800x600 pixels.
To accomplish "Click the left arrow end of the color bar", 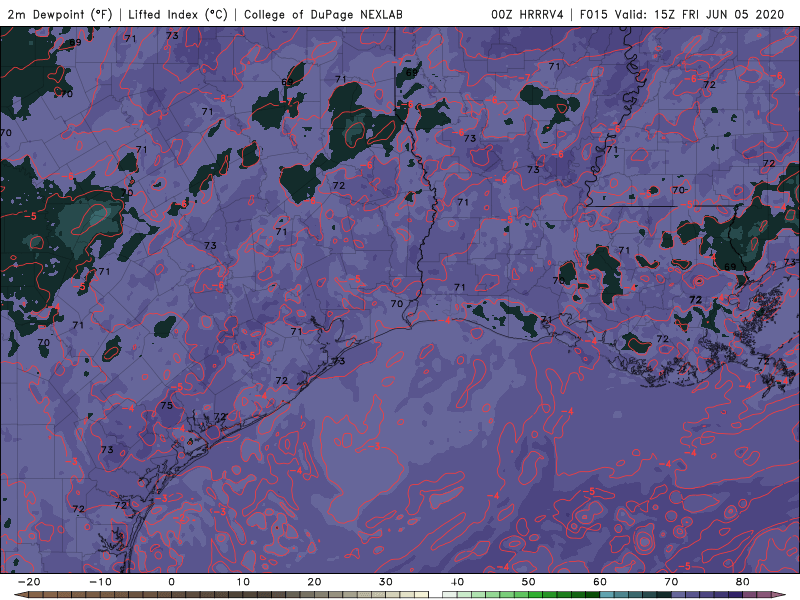I will point(20,595).
